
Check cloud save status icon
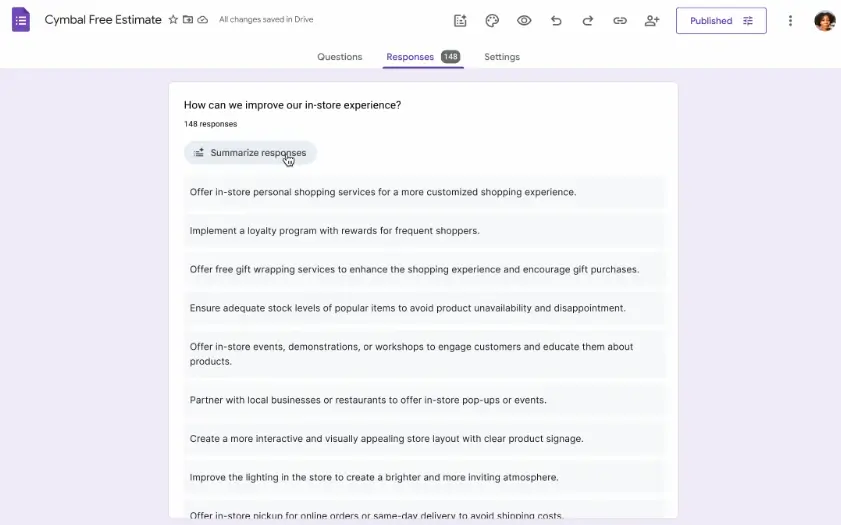tap(203, 20)
